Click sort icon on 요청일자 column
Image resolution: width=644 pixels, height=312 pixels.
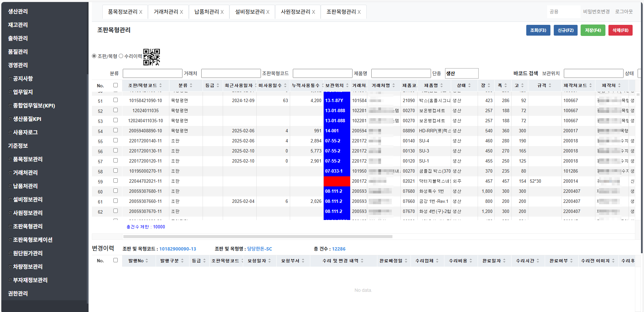point(270,261)
